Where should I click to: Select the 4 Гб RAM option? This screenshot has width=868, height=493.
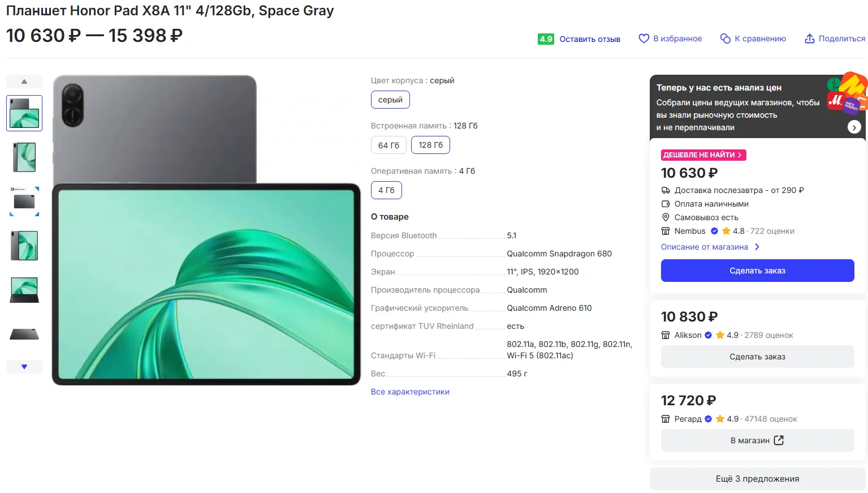coord(386,190)
